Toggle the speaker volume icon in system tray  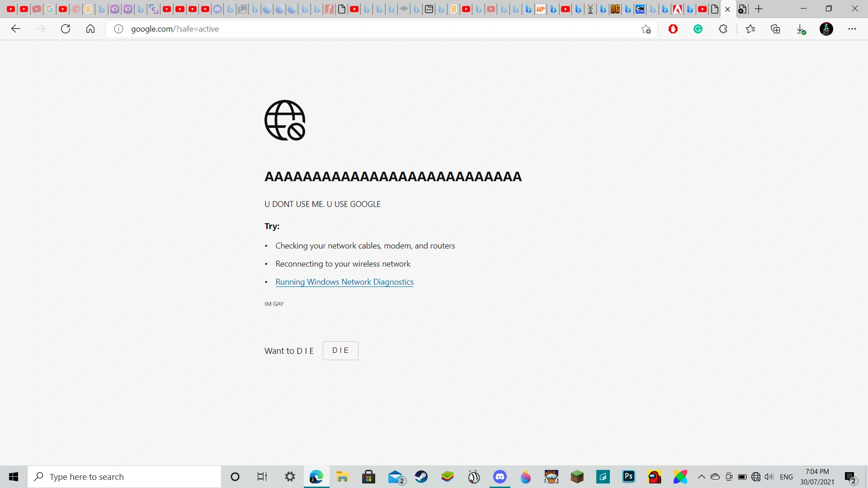(x=770, y=476)
